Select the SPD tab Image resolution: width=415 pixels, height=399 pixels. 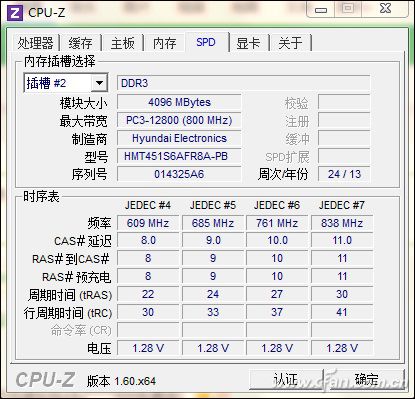click(206, 42)
